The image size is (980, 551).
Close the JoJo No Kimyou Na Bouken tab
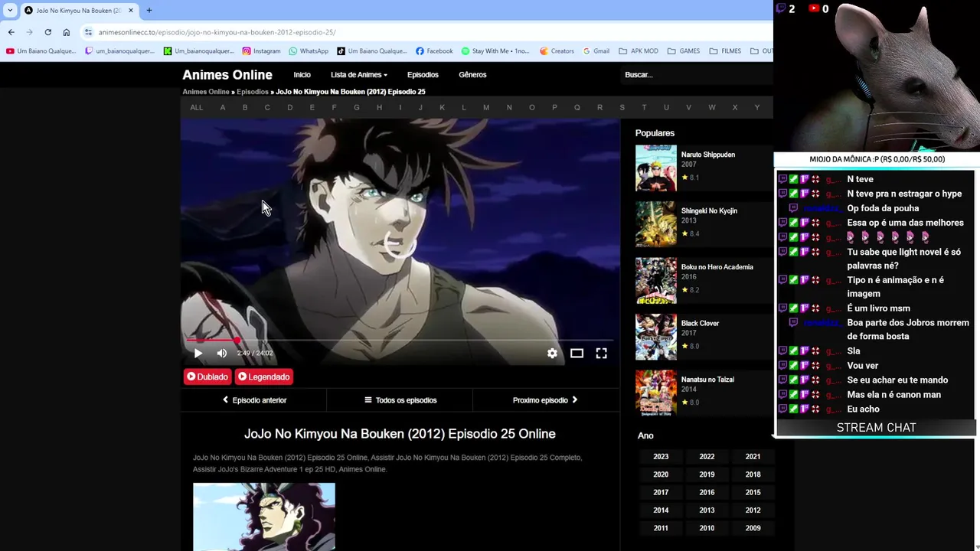131,10
